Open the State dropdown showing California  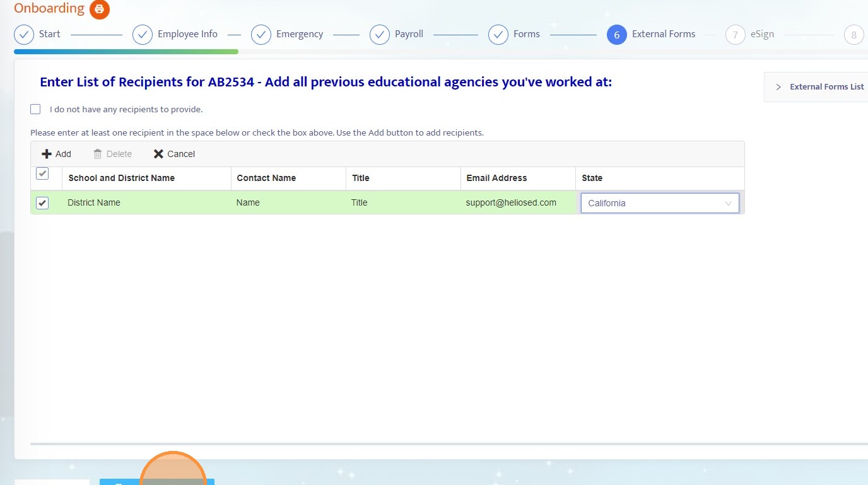tap(660, 203)
